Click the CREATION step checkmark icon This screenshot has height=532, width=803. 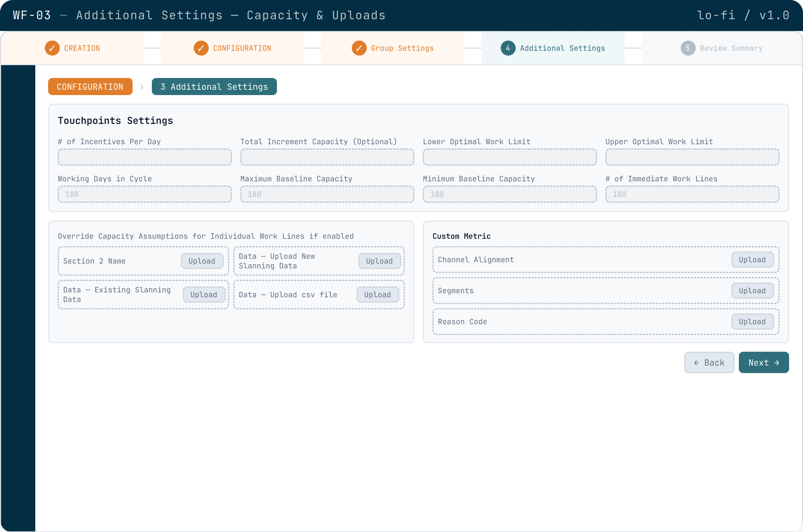pyautogui.click(x=52, y=48)
